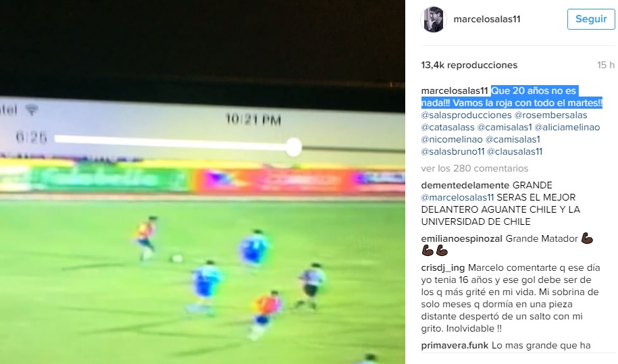Click the Seguir follow button

pyautogui.click(x=591, y=19)
